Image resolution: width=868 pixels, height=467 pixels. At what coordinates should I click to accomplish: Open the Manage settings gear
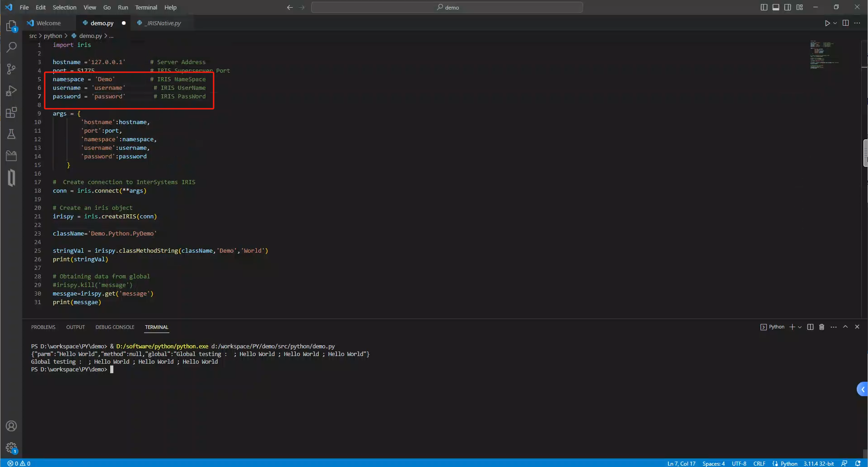point(11,448)
